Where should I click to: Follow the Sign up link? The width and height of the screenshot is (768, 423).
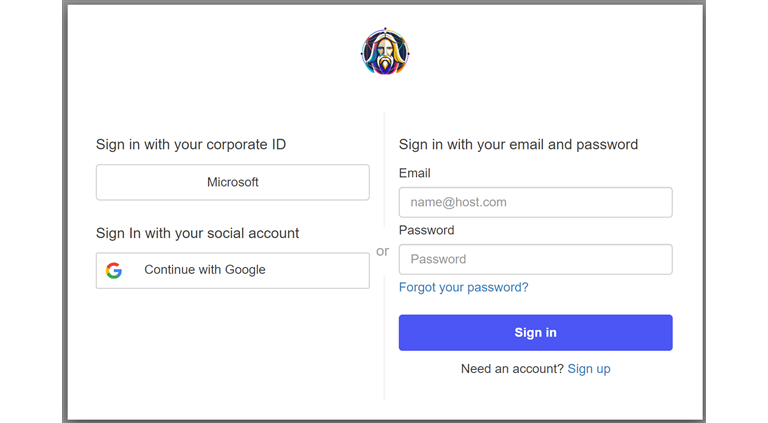(589, 369)
